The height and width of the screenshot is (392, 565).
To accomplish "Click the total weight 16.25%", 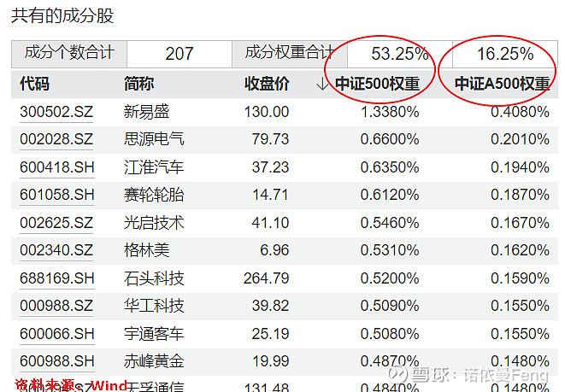I will [505, 54].
